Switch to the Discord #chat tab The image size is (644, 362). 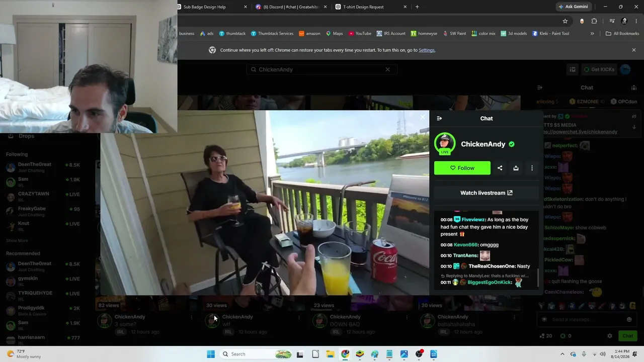[x=292, y=7]
